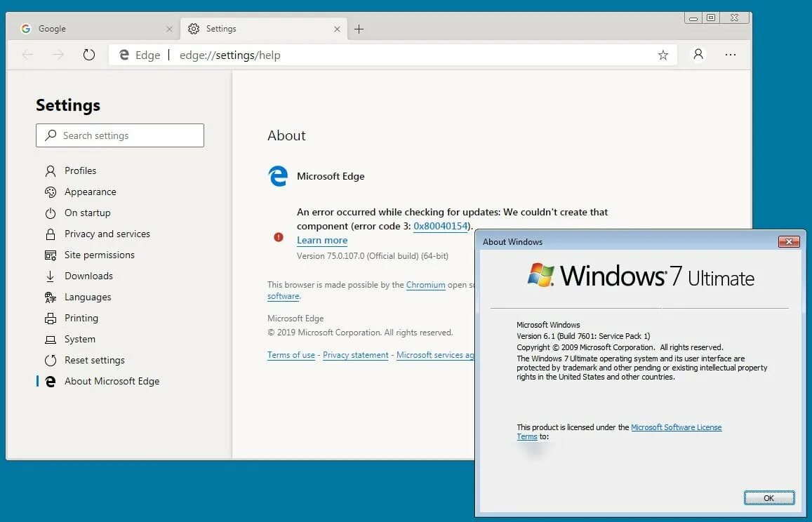Click the On startup power icon
Screen dimensions: 812x522
point(51,213)
